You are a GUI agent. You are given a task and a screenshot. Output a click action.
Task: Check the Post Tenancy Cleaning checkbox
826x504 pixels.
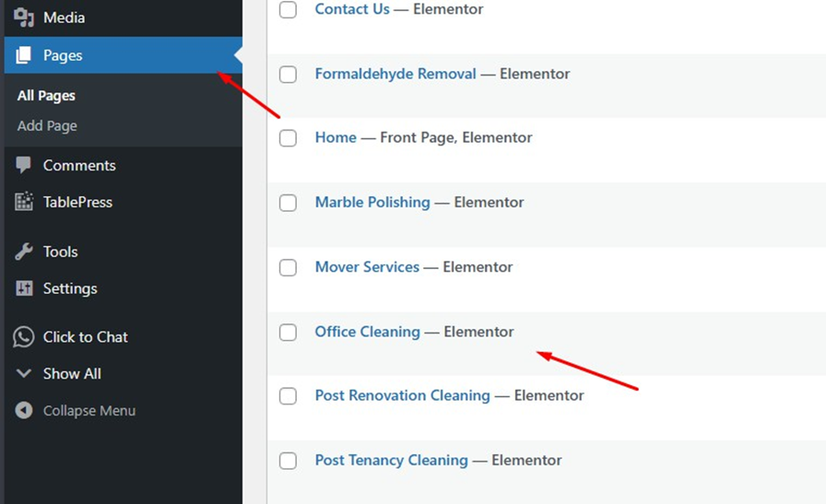[x=289, y=461]
